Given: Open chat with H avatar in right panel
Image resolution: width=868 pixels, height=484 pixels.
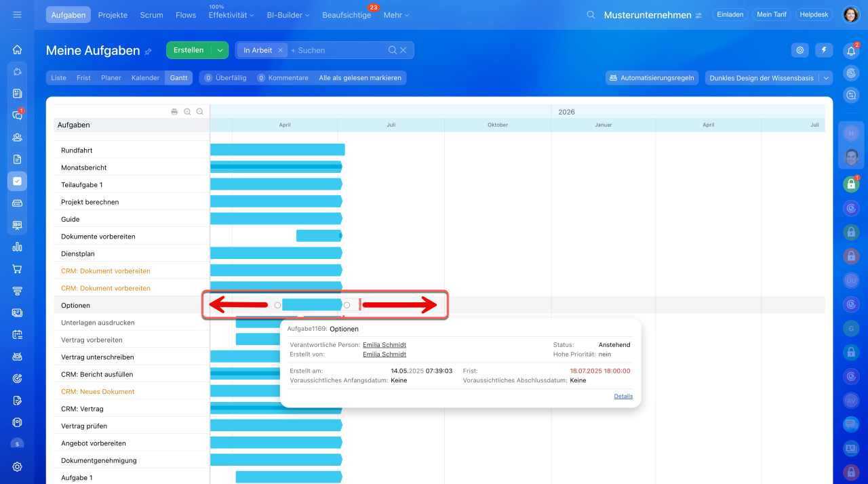Looking at the screenshot, I should pos(850,134).
